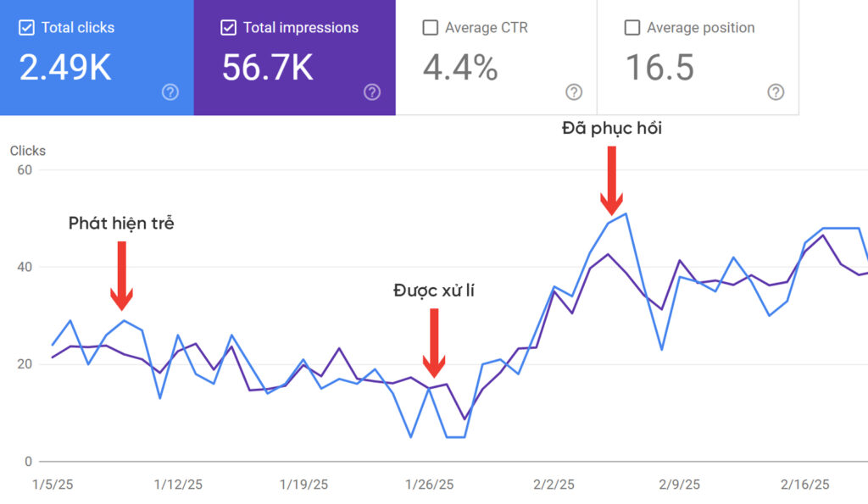Enable the Average CTR checkbox
Image resolution: width=868 pixels, height=504 pixels.
click(430, 28)
